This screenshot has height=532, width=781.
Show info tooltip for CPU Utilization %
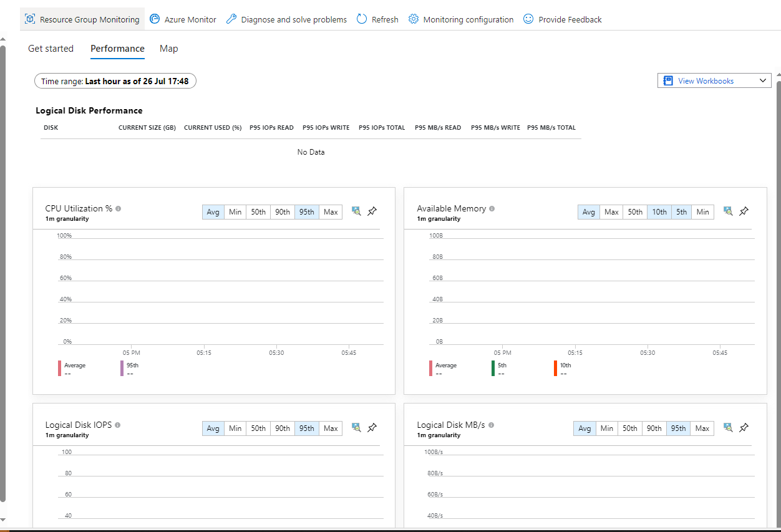(119, 209)
